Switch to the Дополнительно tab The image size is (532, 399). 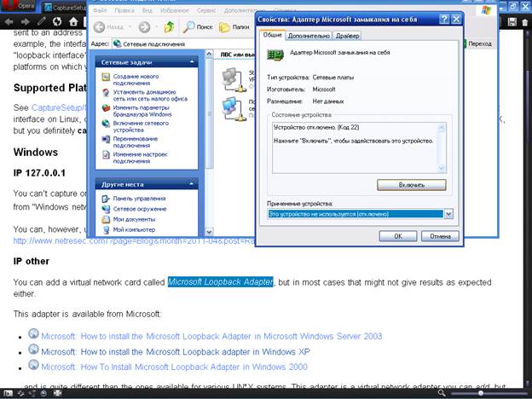pos(309,36)
